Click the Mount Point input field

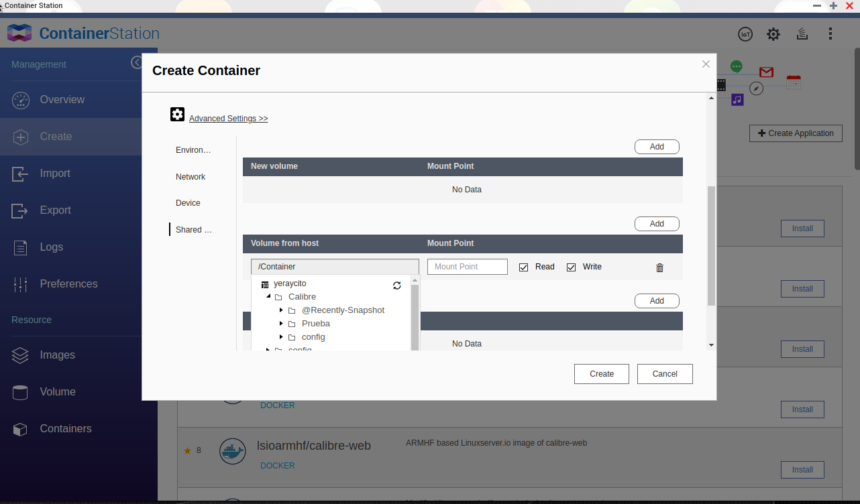click(467, 267)
